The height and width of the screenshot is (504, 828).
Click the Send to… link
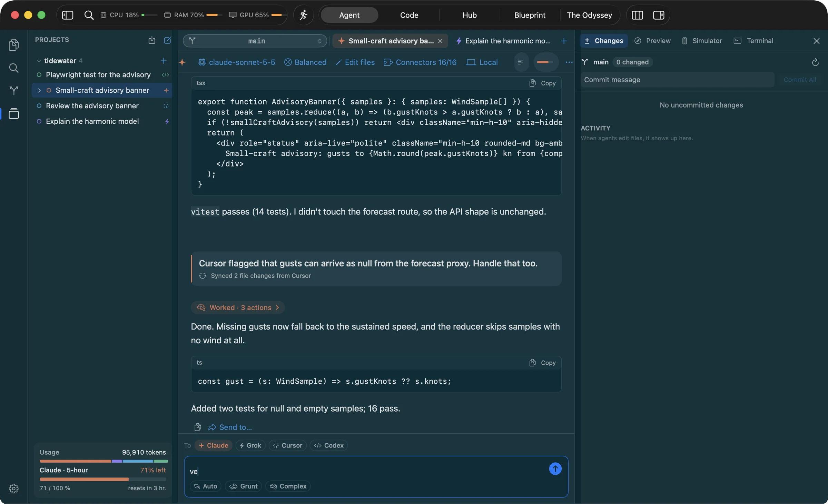coord(230,427)
